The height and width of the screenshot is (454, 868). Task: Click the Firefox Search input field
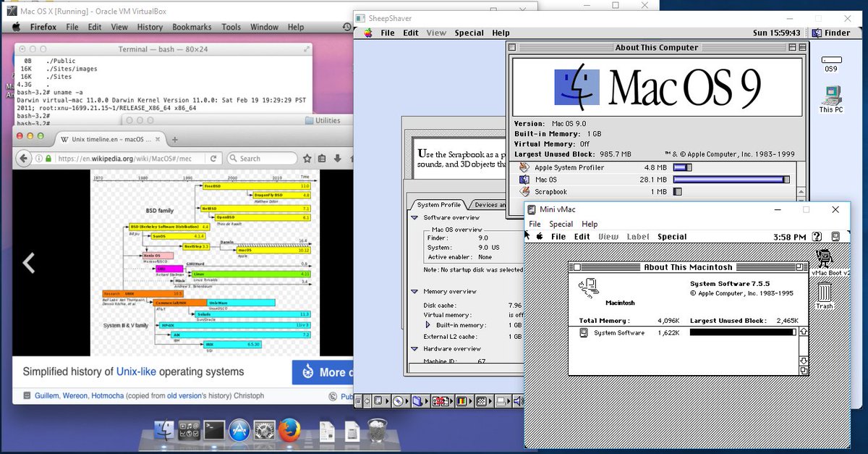pos(262,158)
